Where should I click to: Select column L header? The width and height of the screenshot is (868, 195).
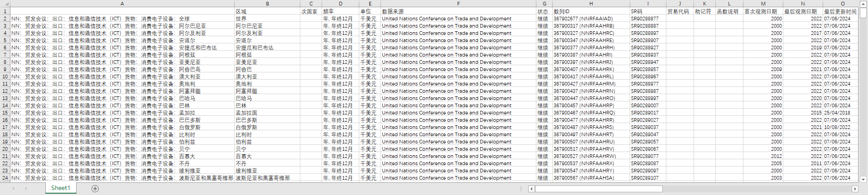point(729,4)
